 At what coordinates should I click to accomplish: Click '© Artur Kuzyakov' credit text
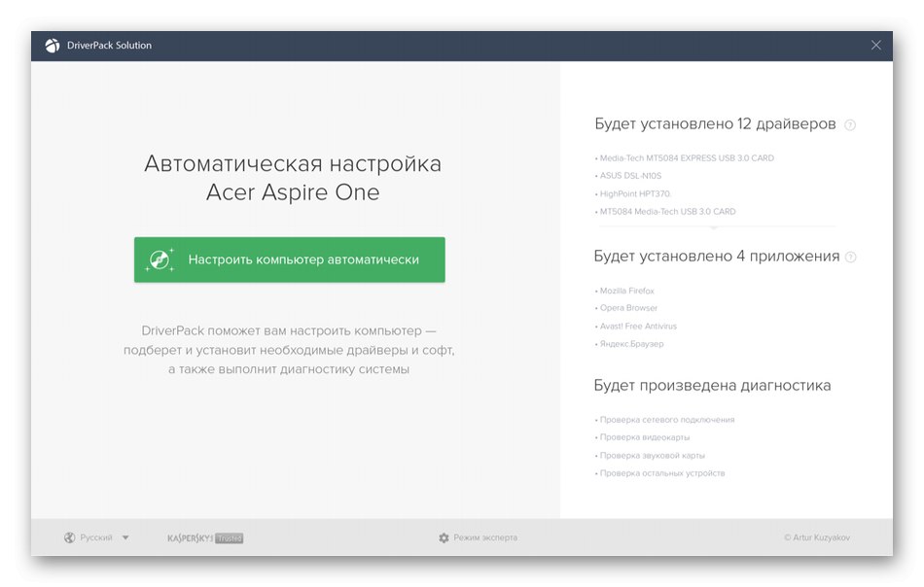pos(817,537)
